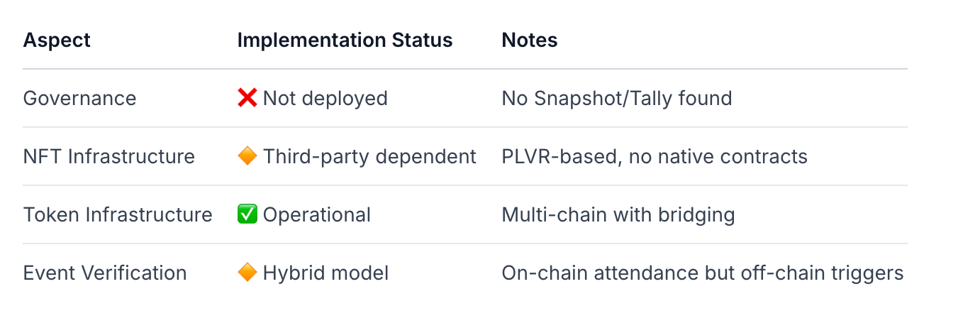Select the Token Infrastructure row label
The height and width of the screenshot is (328, 980).
coord(118,214)
